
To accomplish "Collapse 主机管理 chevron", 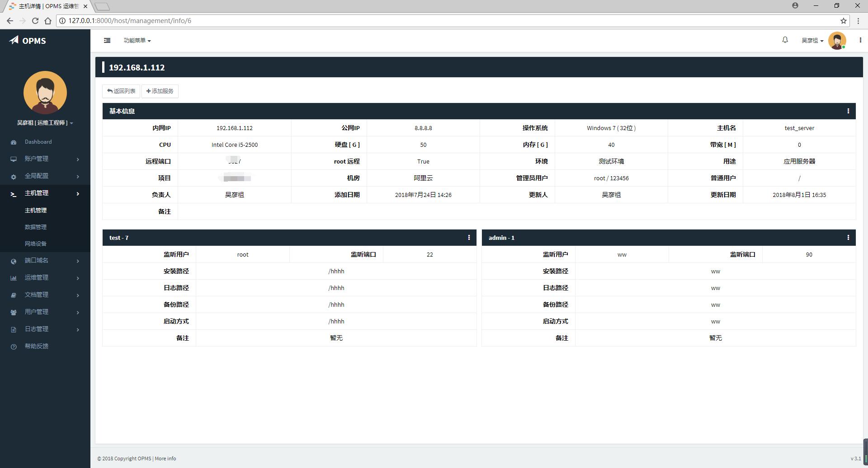I will (x=78, y=194).
